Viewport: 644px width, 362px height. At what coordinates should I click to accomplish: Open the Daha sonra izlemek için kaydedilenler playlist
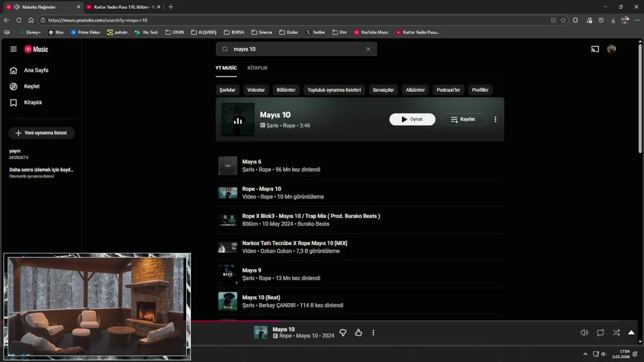click(x=41, y=173)
